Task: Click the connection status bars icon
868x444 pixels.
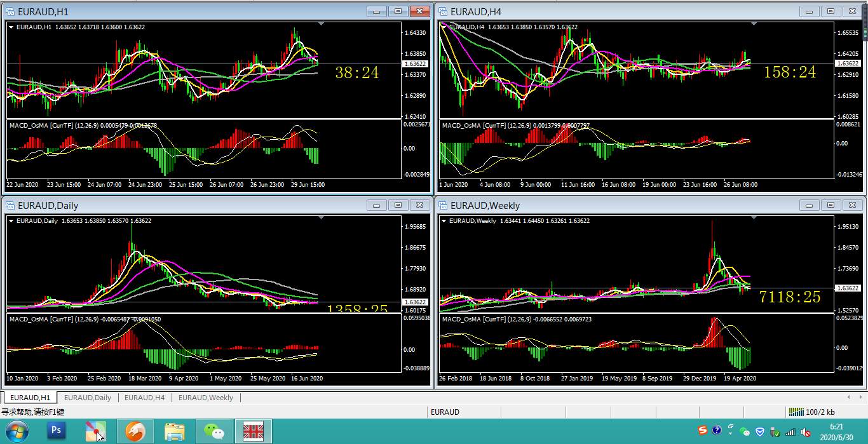Action: [x=796, y=412]
